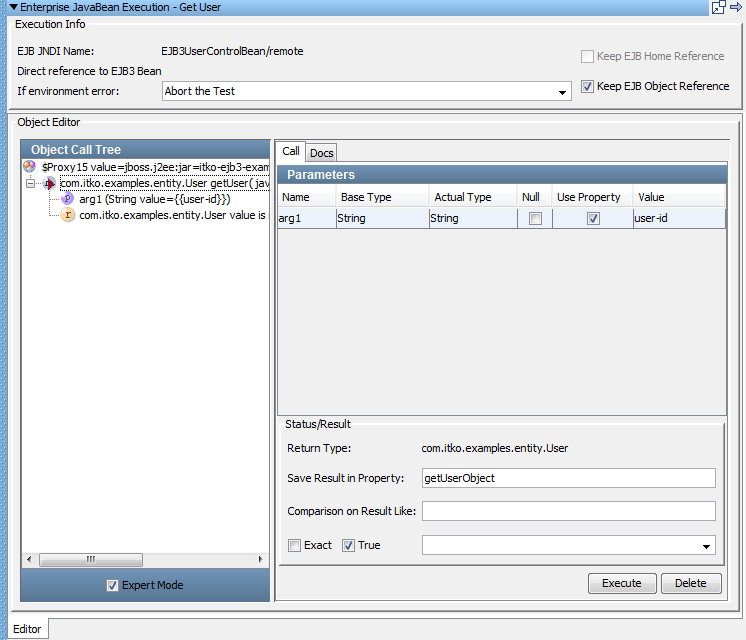The height and width of the screenshot is (640, 746).
Task: Click the Base Type column header
Action: [x=383, y=197]
